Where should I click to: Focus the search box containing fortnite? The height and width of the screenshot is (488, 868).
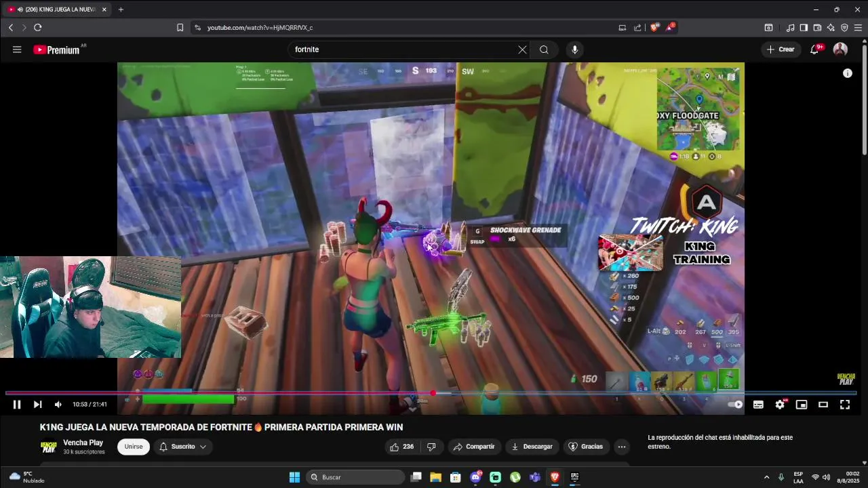point(403,49)
